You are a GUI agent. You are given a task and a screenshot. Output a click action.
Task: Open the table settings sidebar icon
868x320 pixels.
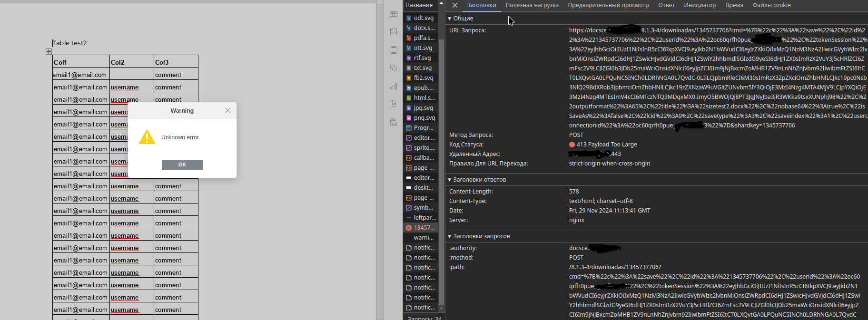pos(394,14)
